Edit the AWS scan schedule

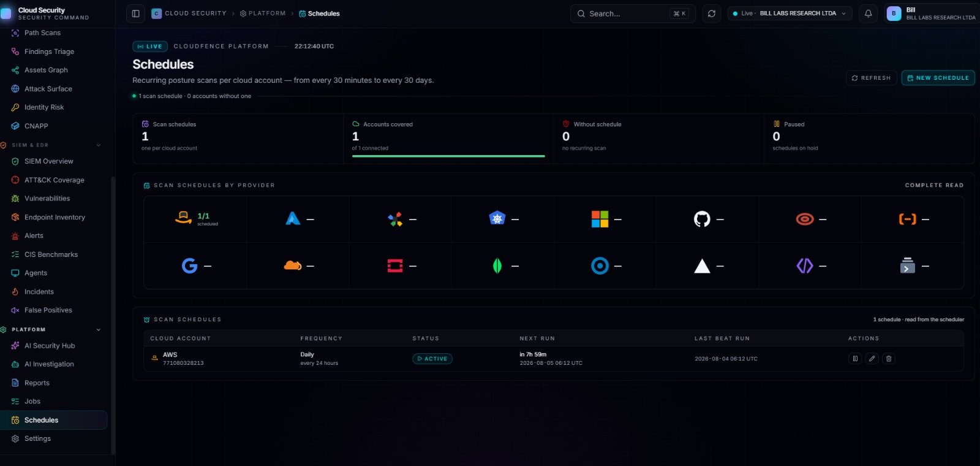pos(872,359)
